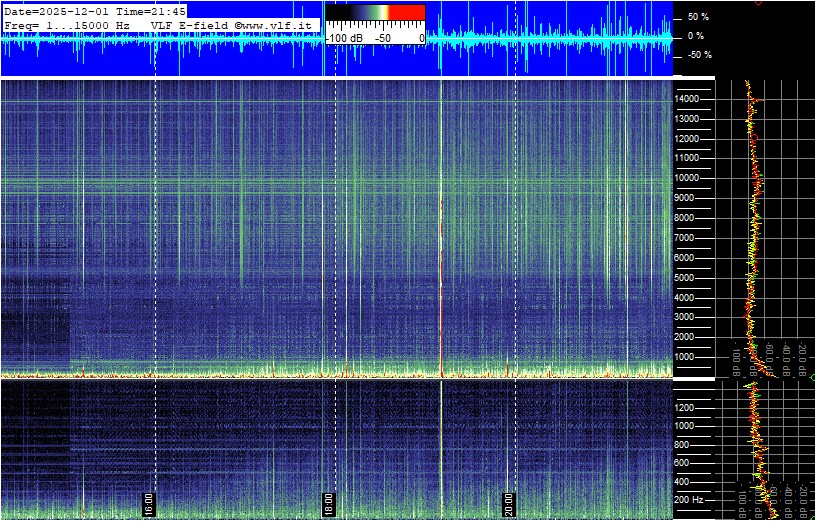Click the 0 % amplitude scale label
The image size is (816, 521).
coord(695,36)
